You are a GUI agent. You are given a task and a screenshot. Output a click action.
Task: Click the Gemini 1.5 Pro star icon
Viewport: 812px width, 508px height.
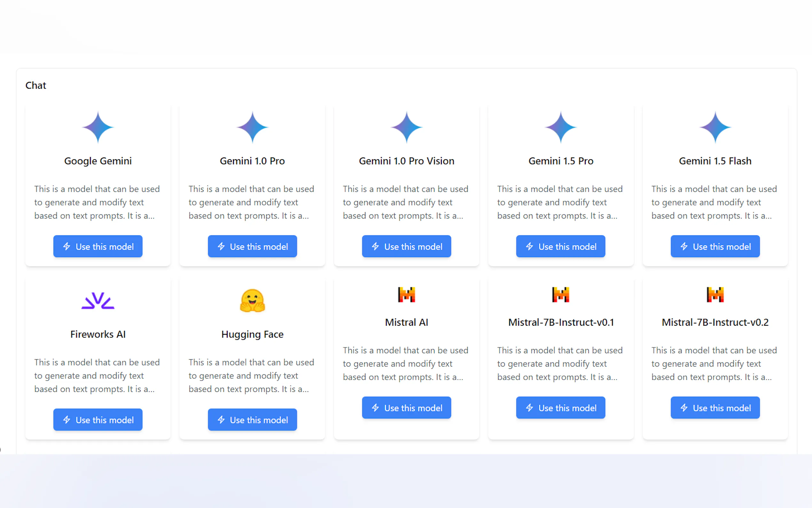(x=561, y=127)
